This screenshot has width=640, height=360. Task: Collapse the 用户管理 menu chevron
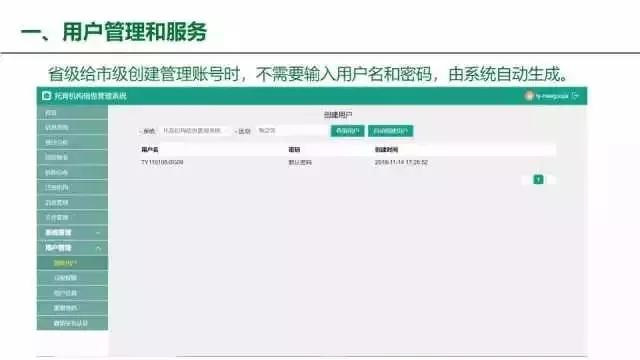(x=98, y=248)
